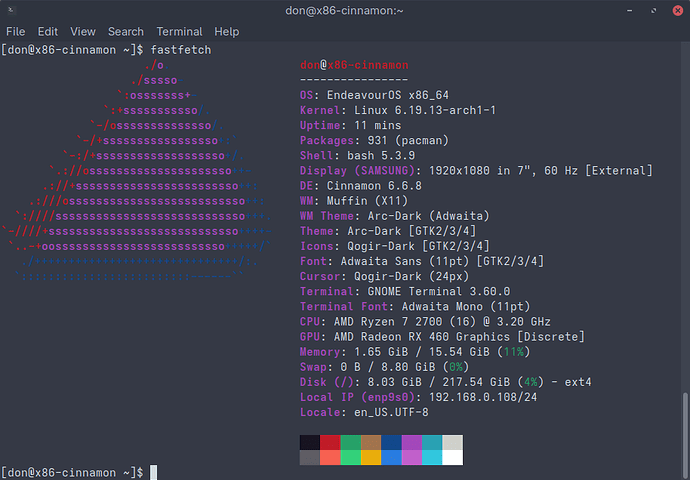Close the terminal window with the red button
This screenshot has height=480, width=690.
coord(678,11)
